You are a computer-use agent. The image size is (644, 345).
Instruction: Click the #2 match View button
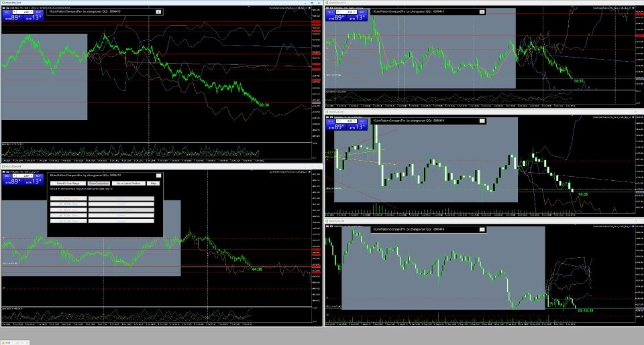pyautogui.click(x=68, y=204)
